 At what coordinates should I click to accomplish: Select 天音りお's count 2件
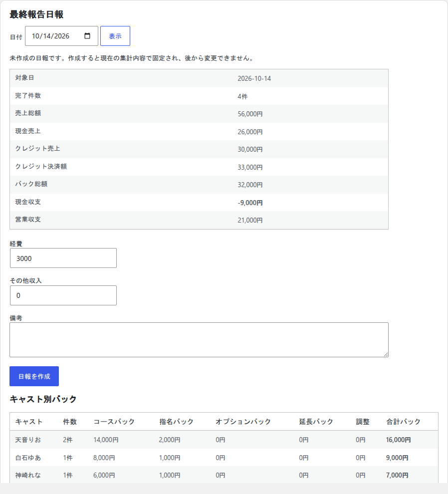click(x=68, y=440)
